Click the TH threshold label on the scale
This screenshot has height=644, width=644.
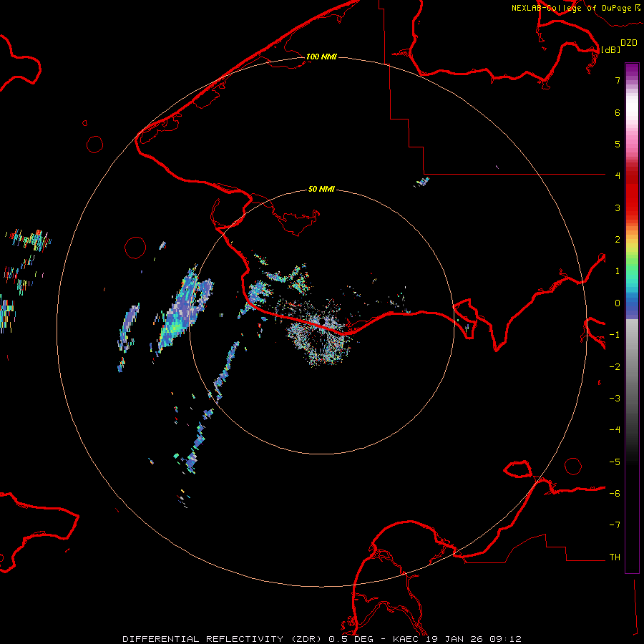tap(615, 557)
